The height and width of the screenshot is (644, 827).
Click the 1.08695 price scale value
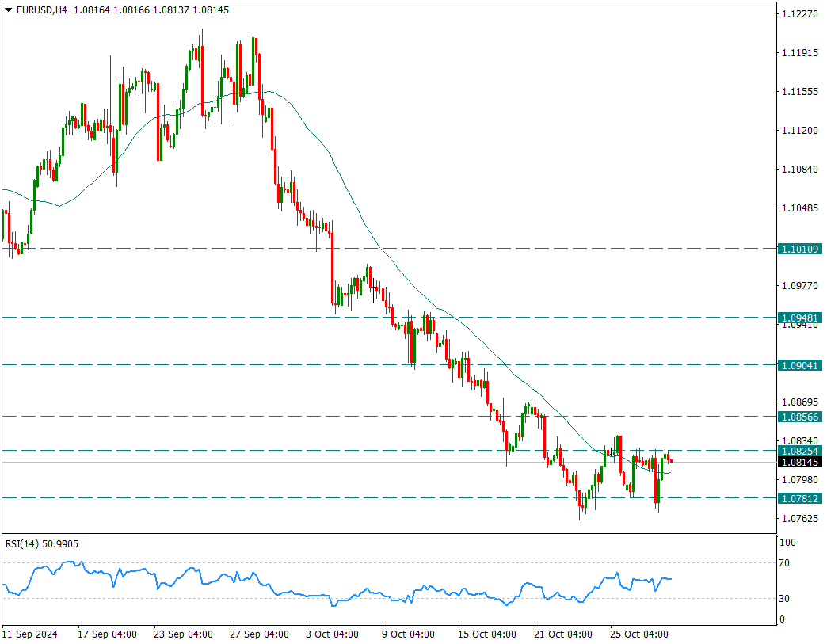pyautogui.click(x=800, y=402)
